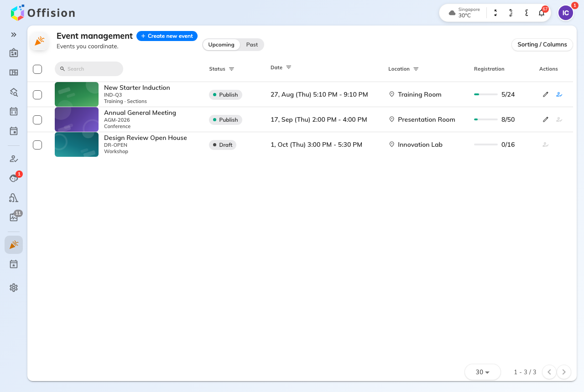Switch to the Past tab
The image size is (584, 392).
[252, 45]
